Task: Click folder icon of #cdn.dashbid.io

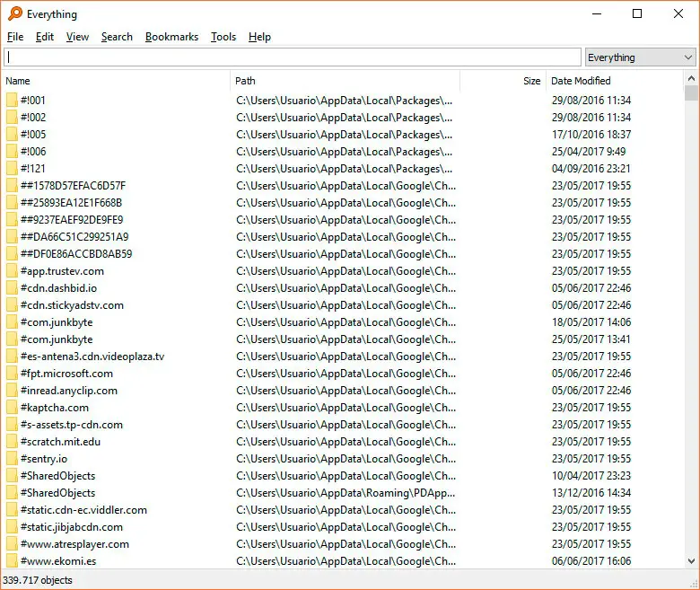Action: click(x=12, y=287)
